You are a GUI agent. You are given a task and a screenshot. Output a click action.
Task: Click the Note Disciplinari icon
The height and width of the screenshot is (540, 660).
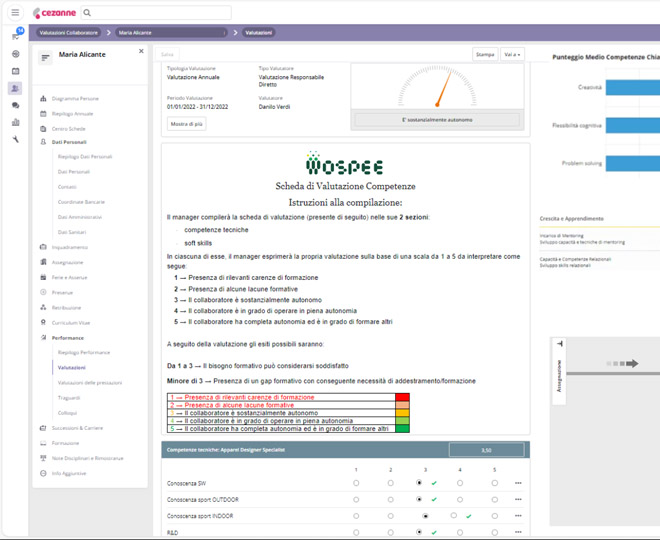(x=43, y=458)
